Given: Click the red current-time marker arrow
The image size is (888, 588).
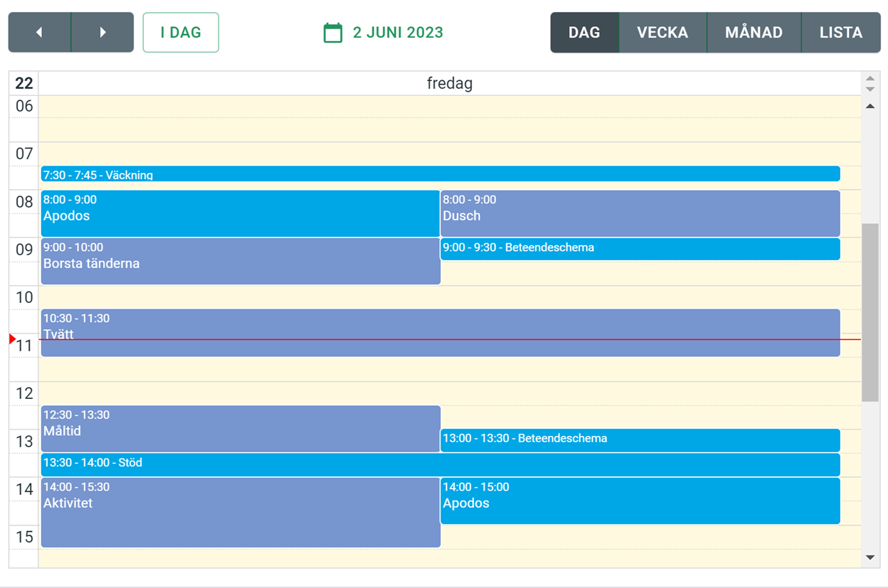Looking at the screenshot, I should click(x=12, y=339).
